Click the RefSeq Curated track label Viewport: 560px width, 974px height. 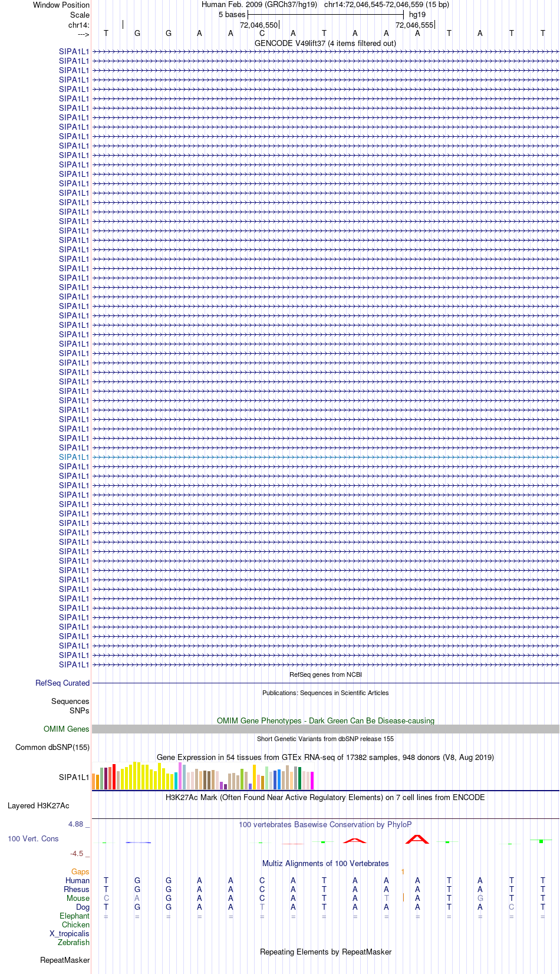coord(62,683)
